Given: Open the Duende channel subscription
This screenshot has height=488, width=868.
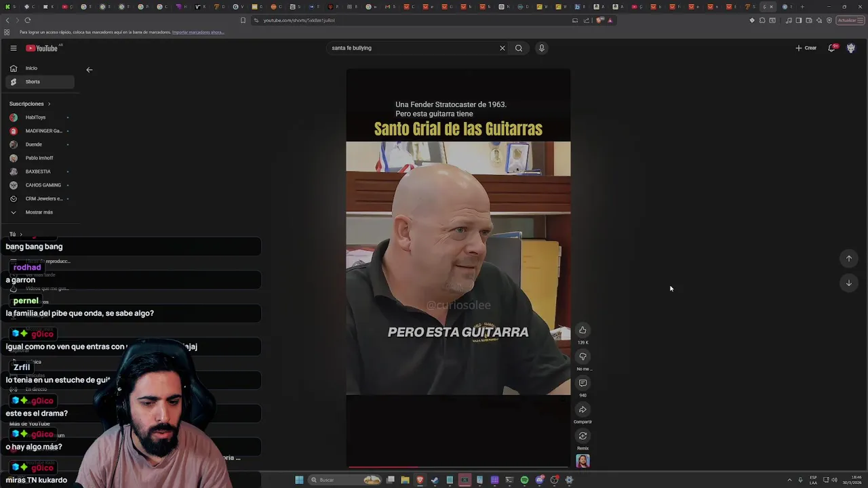Looking at the screenshot, I should [x=39, y=144].
